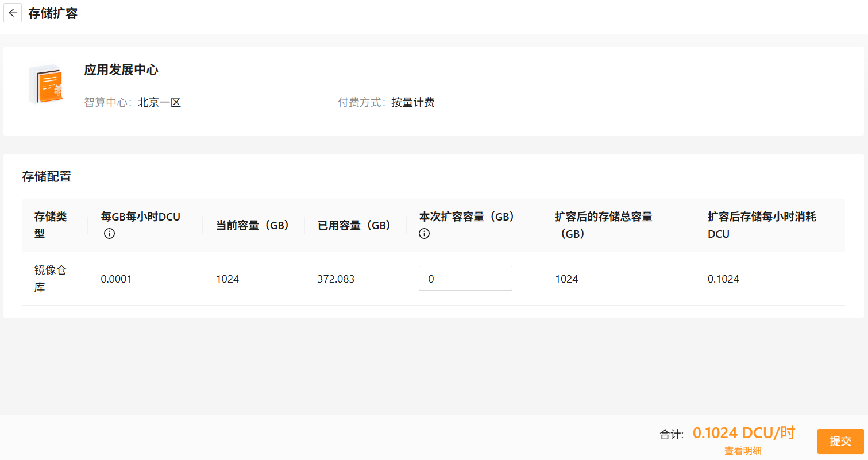Click the 应用发展中心 heading
This screenshot has width=868, height=460.
tap(121, 70)
